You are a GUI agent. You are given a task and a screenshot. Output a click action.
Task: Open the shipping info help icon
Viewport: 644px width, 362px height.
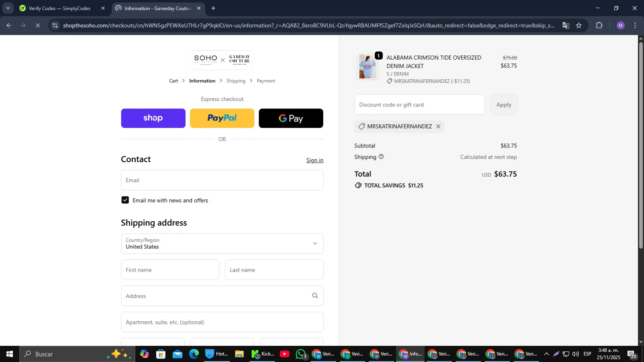pos(381,157)
